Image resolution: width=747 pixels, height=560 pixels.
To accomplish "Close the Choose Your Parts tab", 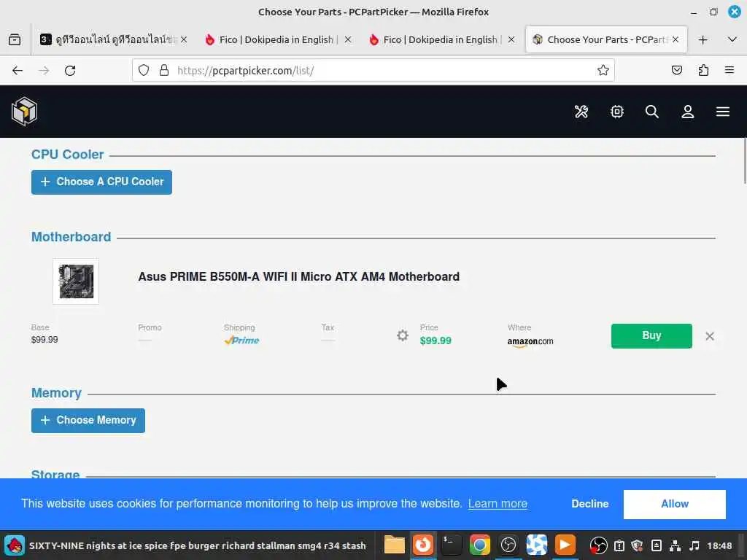I will 676,39.
